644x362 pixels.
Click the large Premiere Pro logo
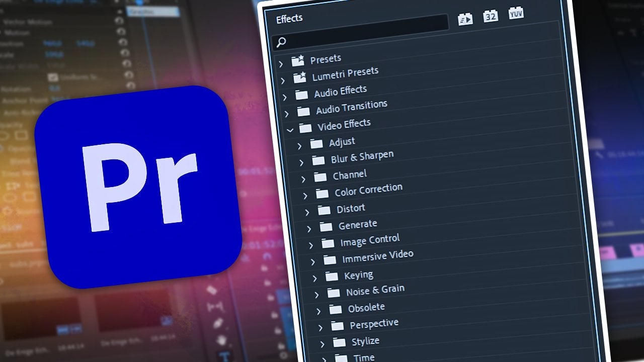(137, 187)
